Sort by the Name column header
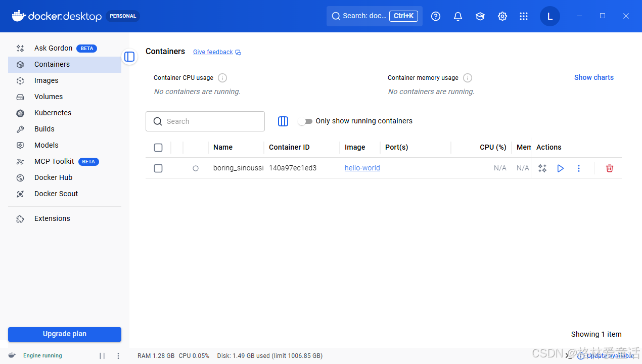This screenshot has height=364, width=642. 223,148
